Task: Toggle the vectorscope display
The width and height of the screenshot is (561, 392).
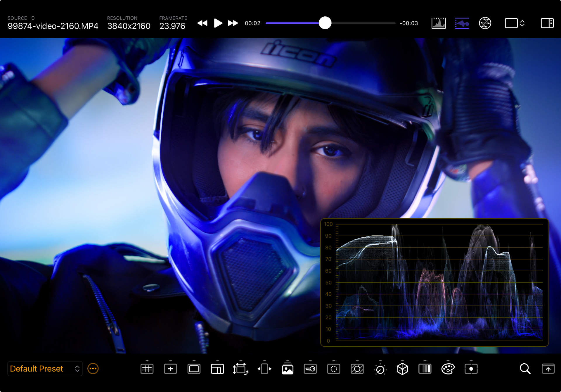Action: pyautogui.click(x=485, y=23)
